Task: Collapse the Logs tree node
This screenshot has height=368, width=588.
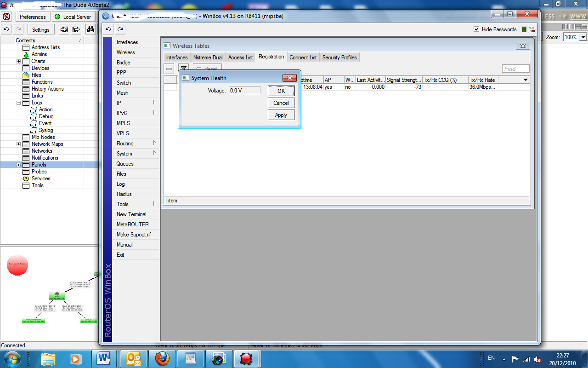Action: pos(18,103)
